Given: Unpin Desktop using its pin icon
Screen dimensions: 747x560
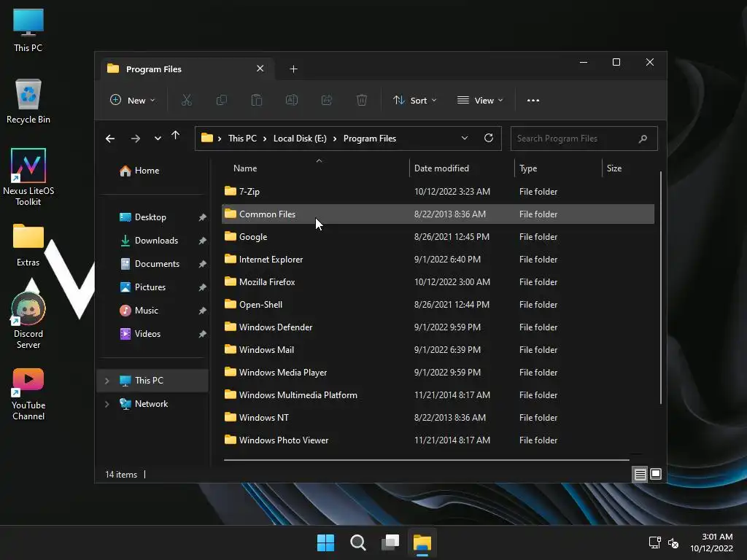Looking at the screenshot, I should point(203,217).
